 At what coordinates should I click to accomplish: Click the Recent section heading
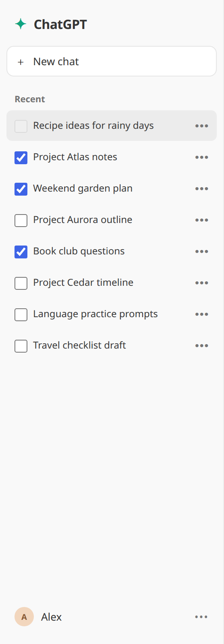coord(30,99)
